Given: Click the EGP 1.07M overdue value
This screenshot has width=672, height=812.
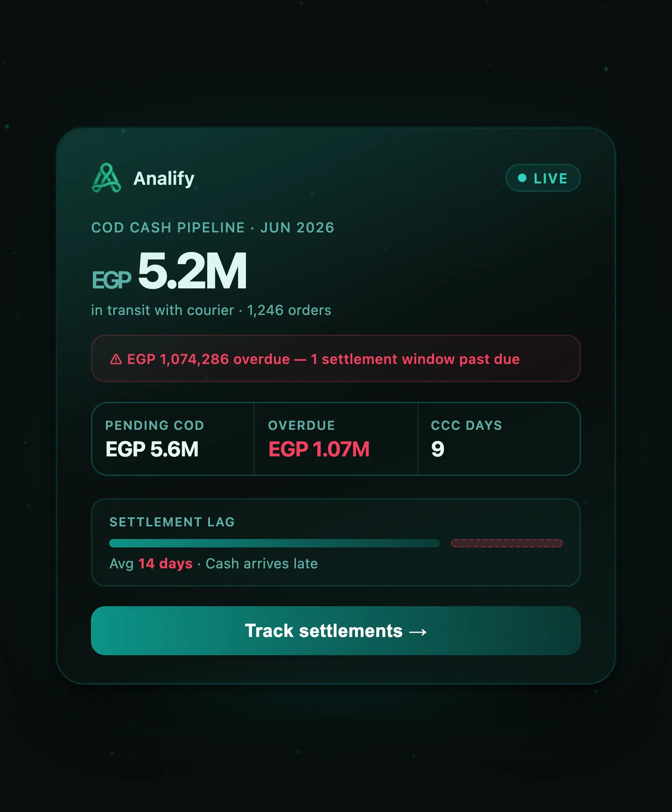Looking at the screenshot, I should click(319, 449).
